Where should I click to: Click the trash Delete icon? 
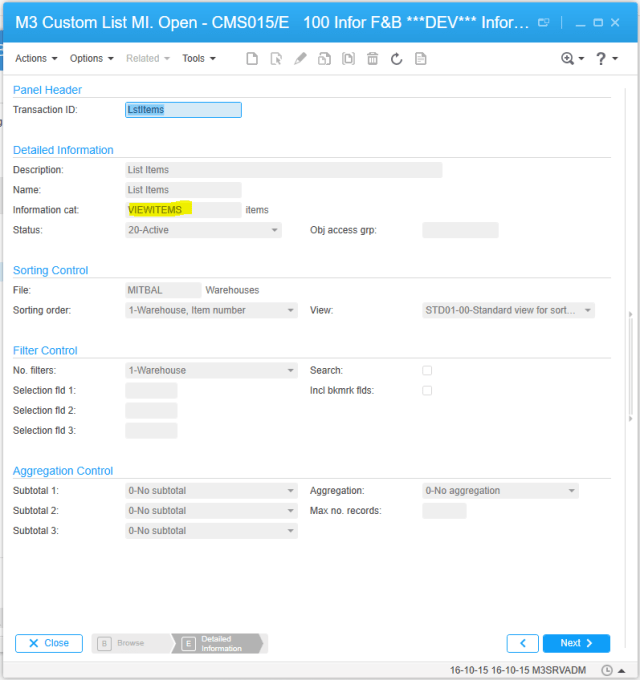372,59
